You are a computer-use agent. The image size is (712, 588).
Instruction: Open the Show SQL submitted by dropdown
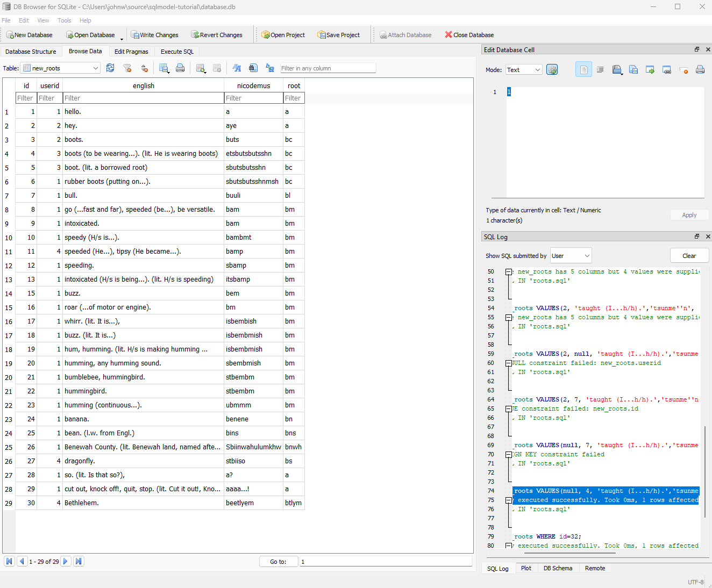pos(570,255)
